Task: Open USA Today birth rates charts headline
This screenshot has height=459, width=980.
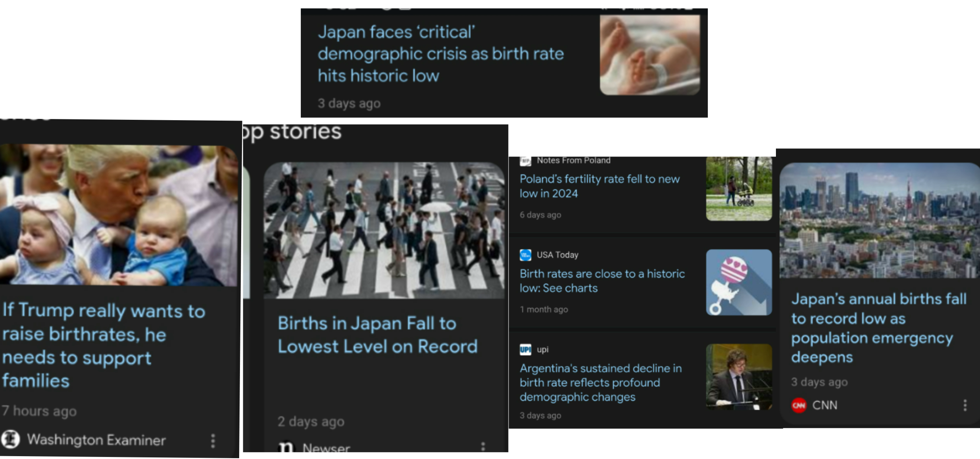Action: coord(602,281)
